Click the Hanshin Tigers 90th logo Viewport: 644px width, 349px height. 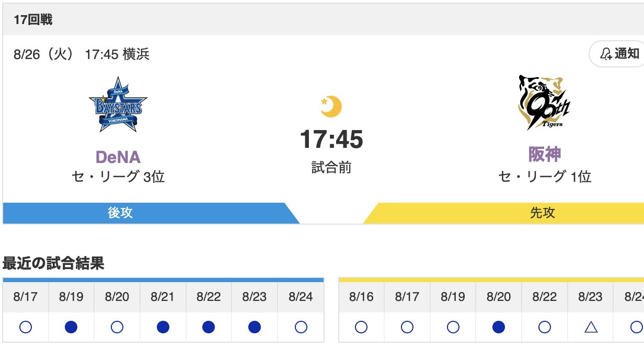pos(544,103)
